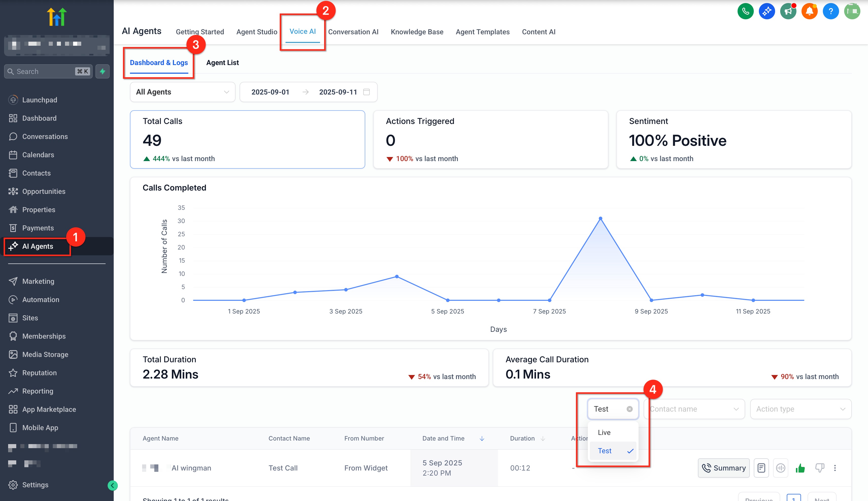The image size is (868, 501).
Task: Open the Conversation AI tab
Action: tap(353, 32)
